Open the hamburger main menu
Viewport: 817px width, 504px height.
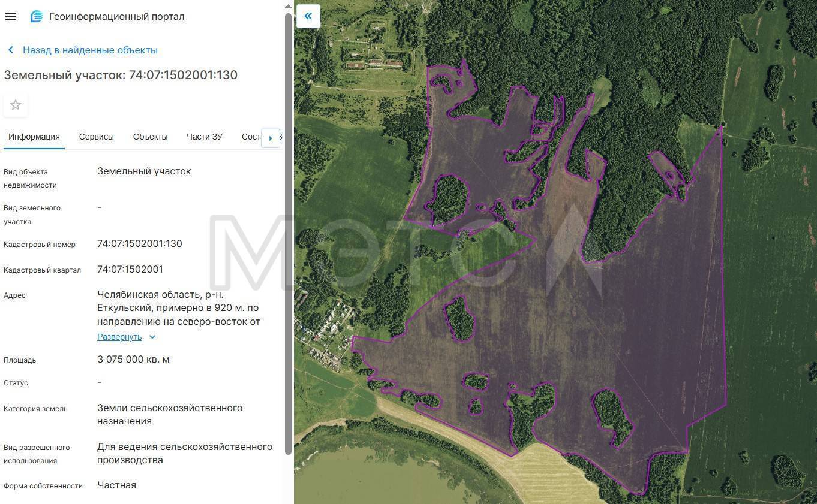[x=11, y=16]
